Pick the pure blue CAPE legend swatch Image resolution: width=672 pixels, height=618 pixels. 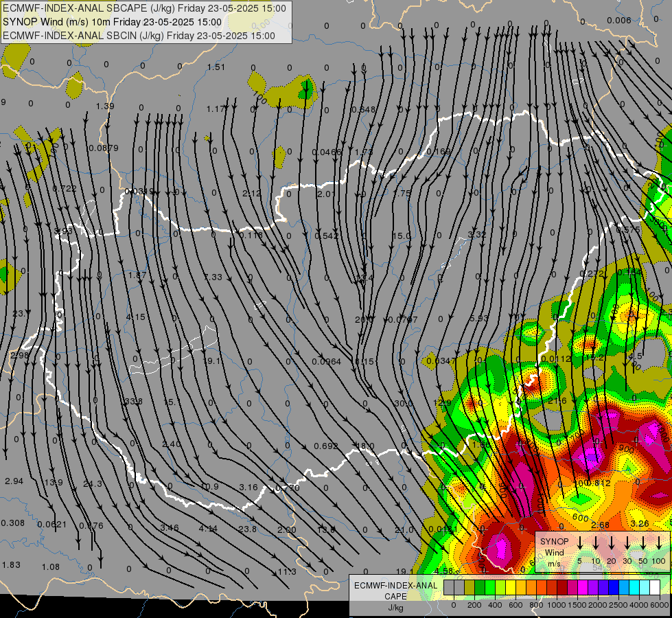point(613,588)
